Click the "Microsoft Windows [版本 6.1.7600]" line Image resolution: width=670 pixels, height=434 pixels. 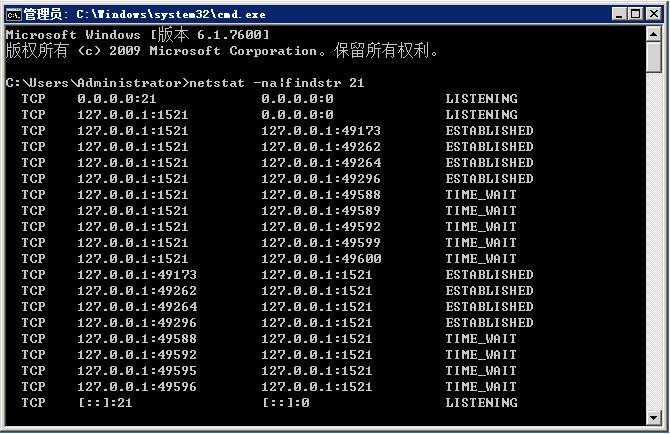(138, 35)
